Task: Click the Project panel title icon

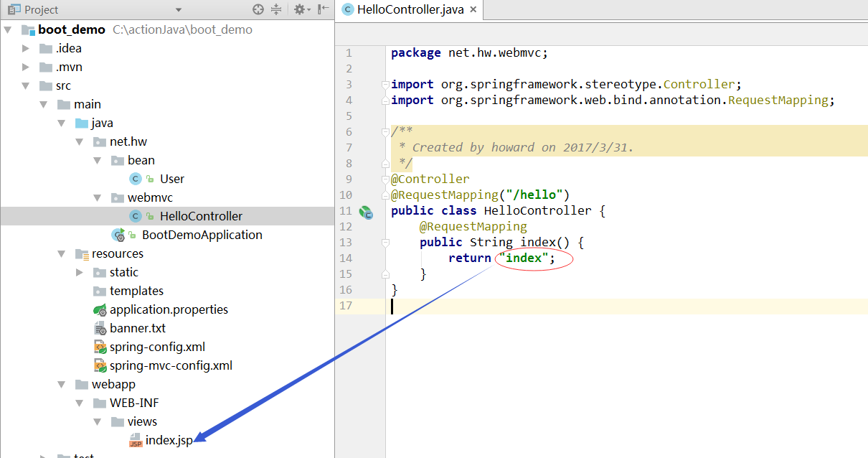Action: 14,9
